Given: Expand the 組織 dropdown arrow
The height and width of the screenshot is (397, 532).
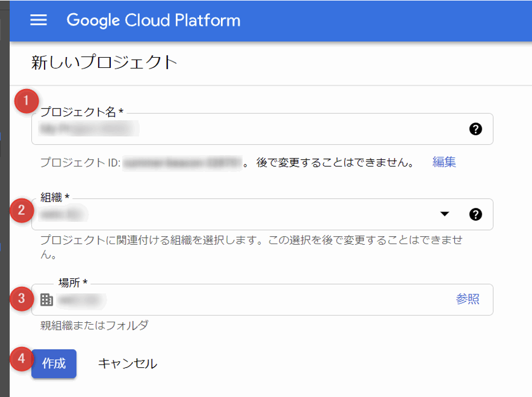Looking at the screenshot, I should (x=445, y=214).
